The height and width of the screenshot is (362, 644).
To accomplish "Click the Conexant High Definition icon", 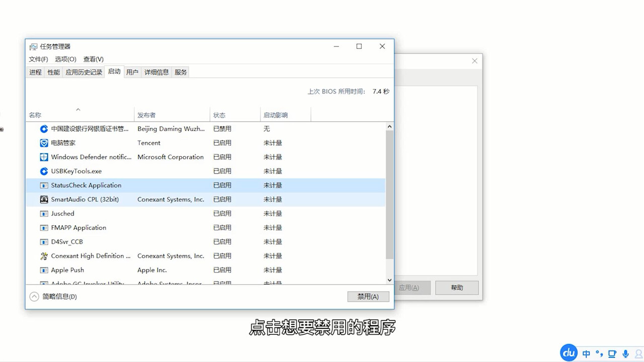I will click(x=44, y=256).
